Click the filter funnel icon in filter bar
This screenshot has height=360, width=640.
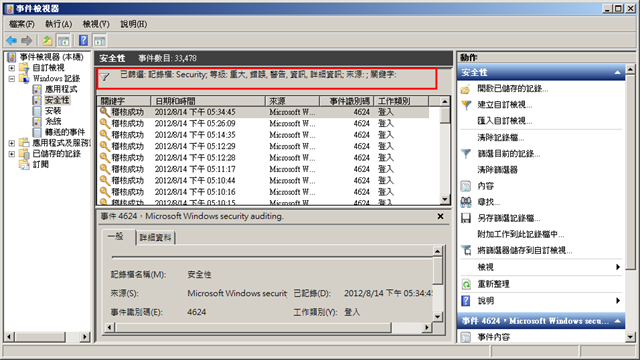(104, 77)
